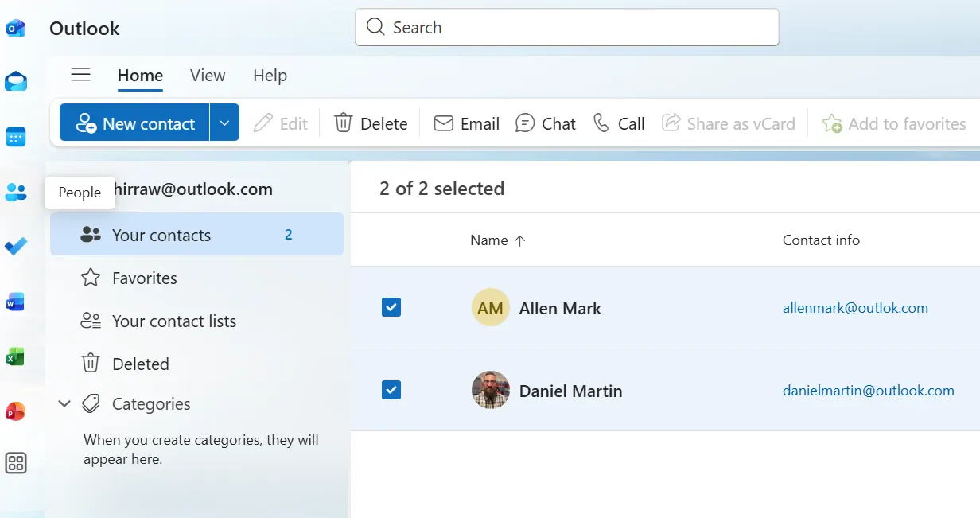Toggle the hamburger navigation pane icon
This screenshot has height=518, width=980.
pos(80,75)
